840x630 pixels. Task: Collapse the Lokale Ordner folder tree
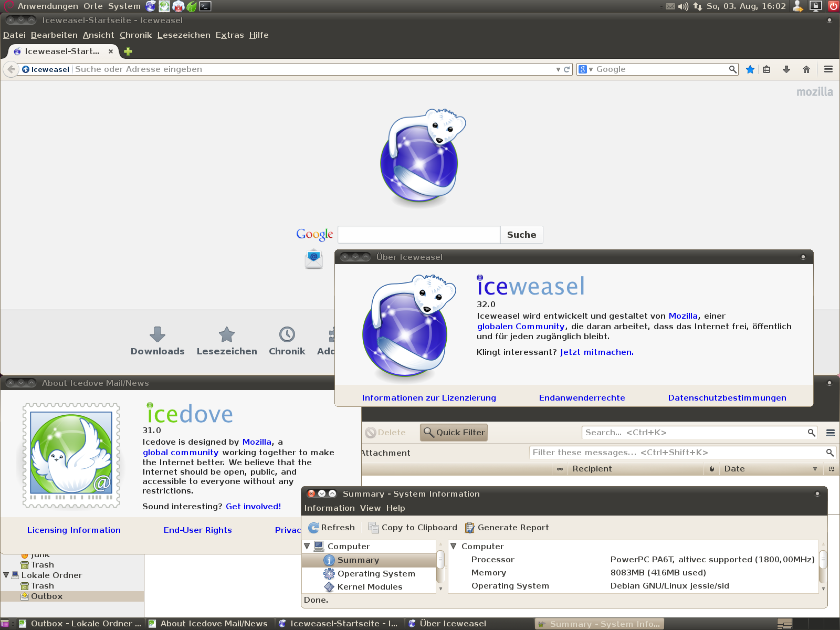pos(6,575)
